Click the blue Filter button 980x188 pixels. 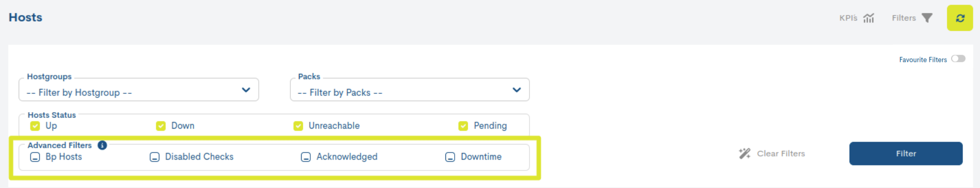tap(906, 153)
